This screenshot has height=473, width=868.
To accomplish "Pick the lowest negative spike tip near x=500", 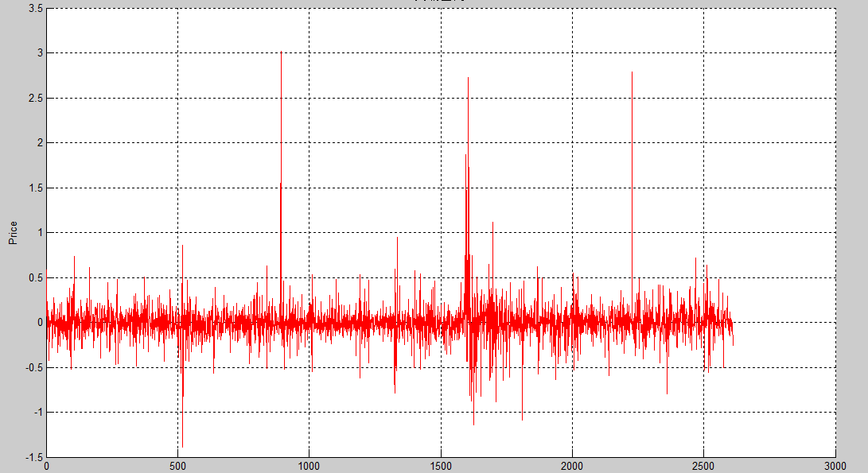I will (182, 446).
